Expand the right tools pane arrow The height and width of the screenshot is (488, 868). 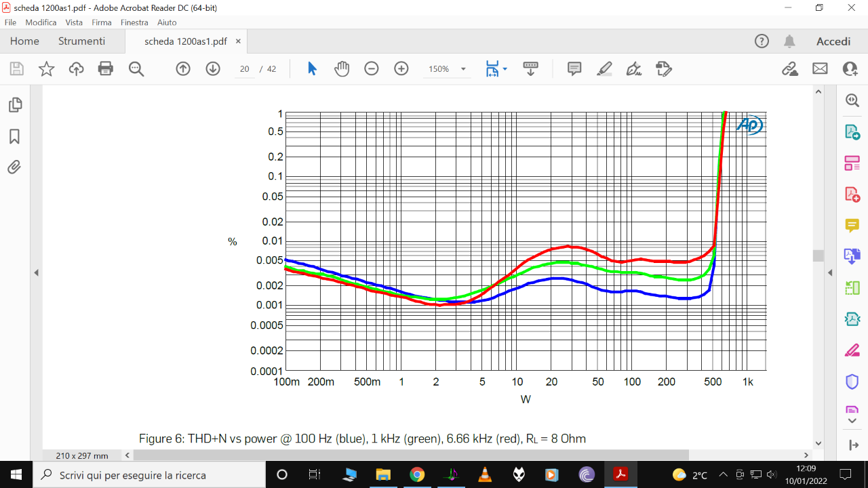829,272
